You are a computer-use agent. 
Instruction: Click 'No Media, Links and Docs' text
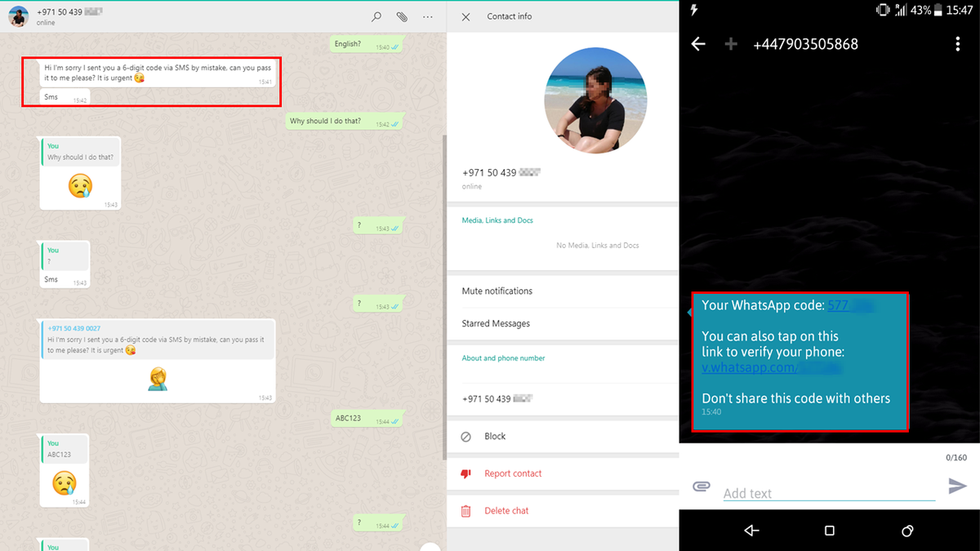(x=597, y=245)
